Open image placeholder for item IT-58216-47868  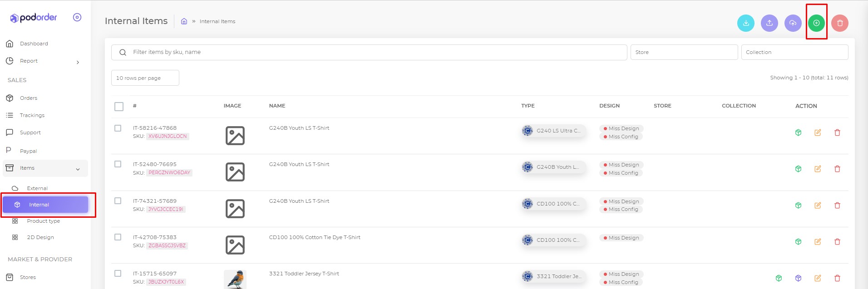click(235, 136)
